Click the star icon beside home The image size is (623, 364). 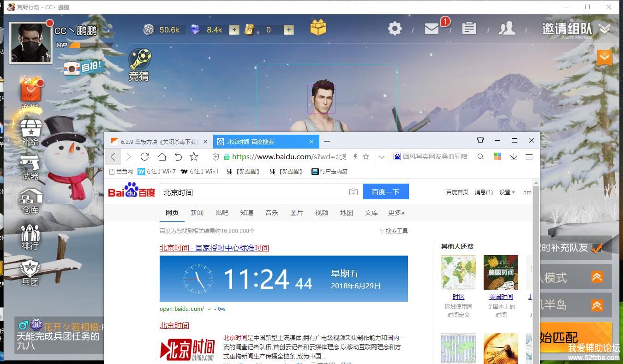194,157
